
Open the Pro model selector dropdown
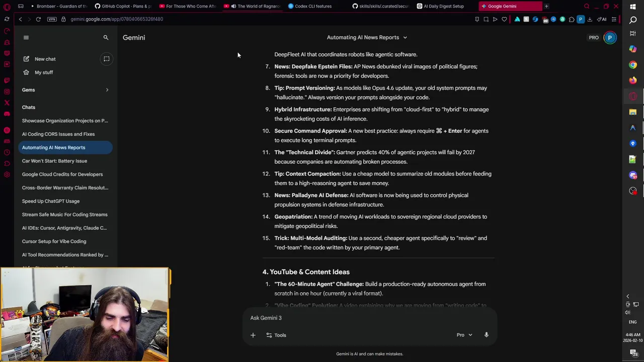pyautogui.click(x=464, y=335)
